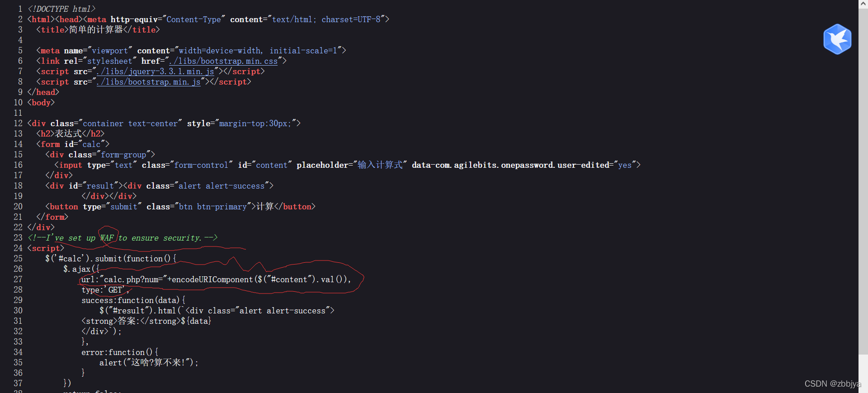Viewport: 868px width, 393px height.
Task: Open the ./libs/bootstrap.min.js link
Action: click(149, 82)
